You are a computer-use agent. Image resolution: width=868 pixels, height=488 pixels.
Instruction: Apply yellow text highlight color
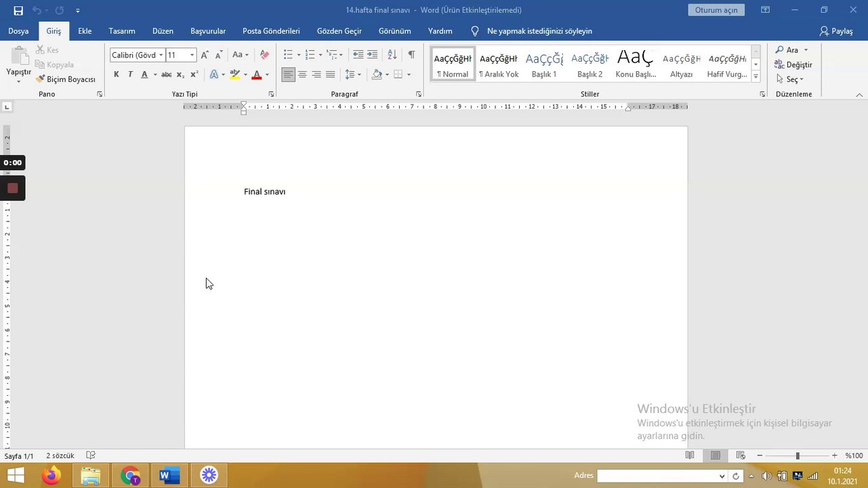235,75
